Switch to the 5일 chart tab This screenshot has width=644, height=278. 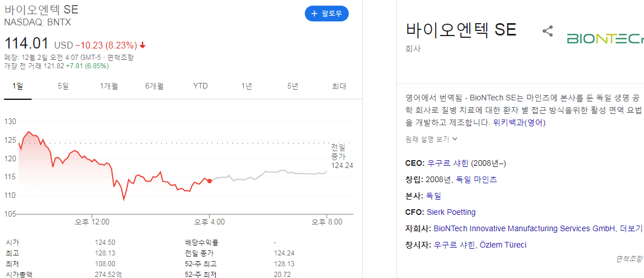point(63,86)
